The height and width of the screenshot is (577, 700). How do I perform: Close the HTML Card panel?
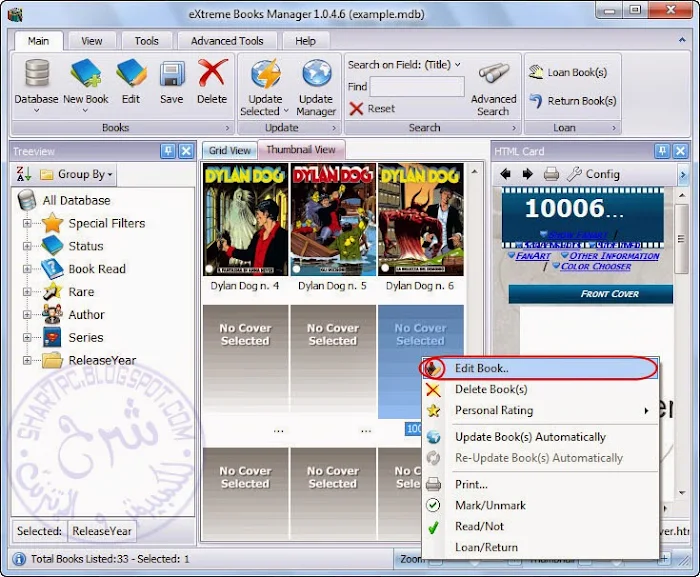tap(680, 151)
